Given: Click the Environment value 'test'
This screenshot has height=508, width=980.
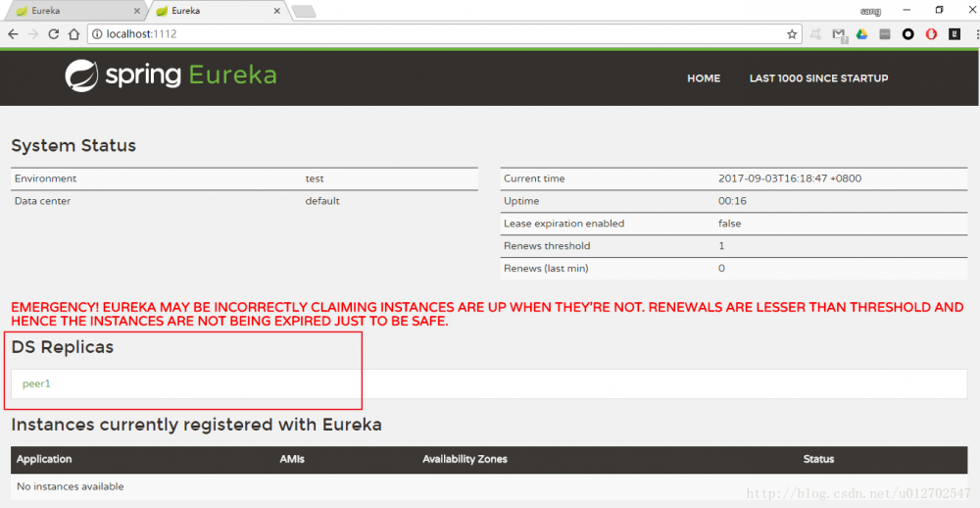Looking at the screenshot, I should (x=315, y=178).
